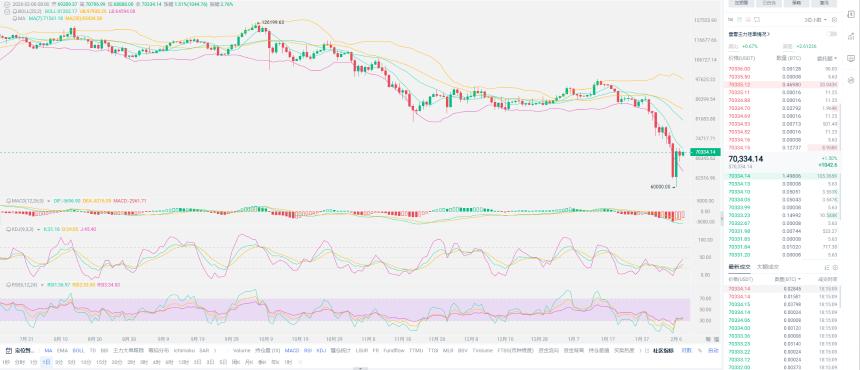Click the top document icon in right sidebar
This screenshot has width=860, height=370.
tap(851, 15)
